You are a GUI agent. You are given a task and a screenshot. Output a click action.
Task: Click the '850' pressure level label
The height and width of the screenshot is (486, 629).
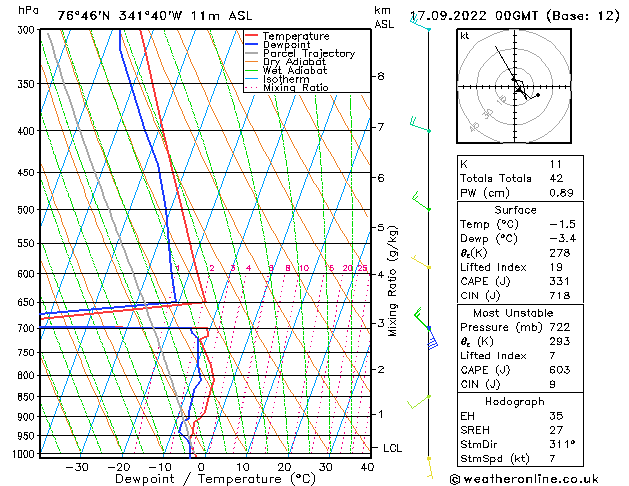(x=28, y=397)
